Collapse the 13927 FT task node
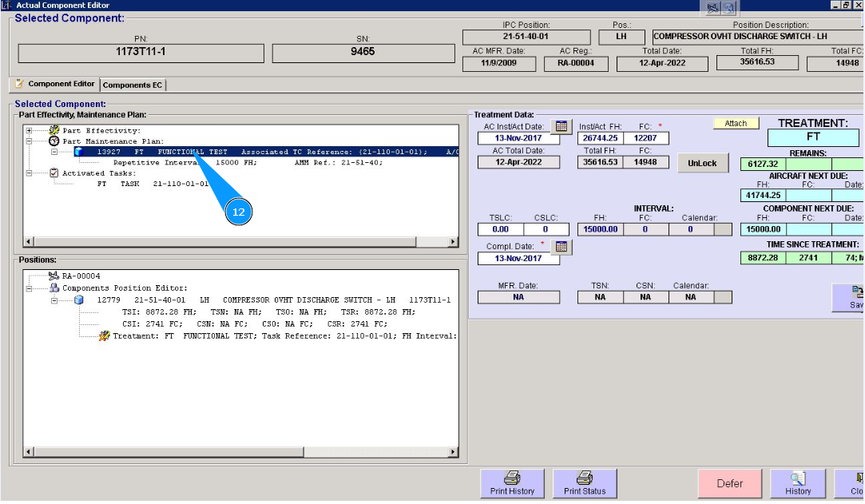Image resolution: width=865 pixels, height=504 pixels. tap(54, 152)
